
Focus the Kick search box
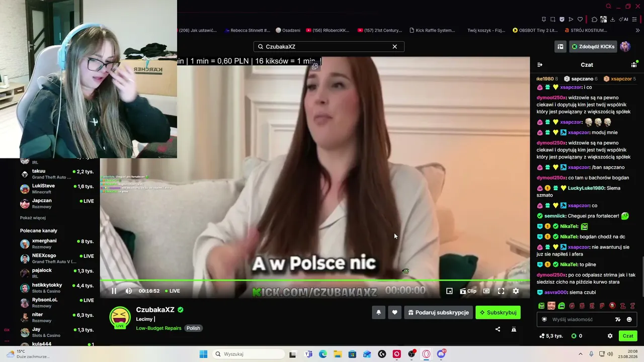click(x=329, y=47)
